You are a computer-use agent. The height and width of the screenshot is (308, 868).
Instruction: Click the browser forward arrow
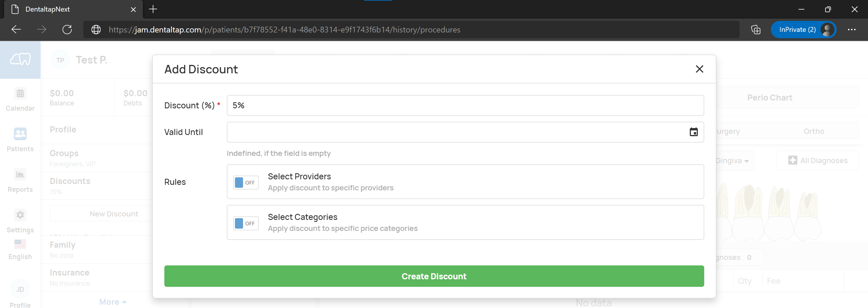41,30
